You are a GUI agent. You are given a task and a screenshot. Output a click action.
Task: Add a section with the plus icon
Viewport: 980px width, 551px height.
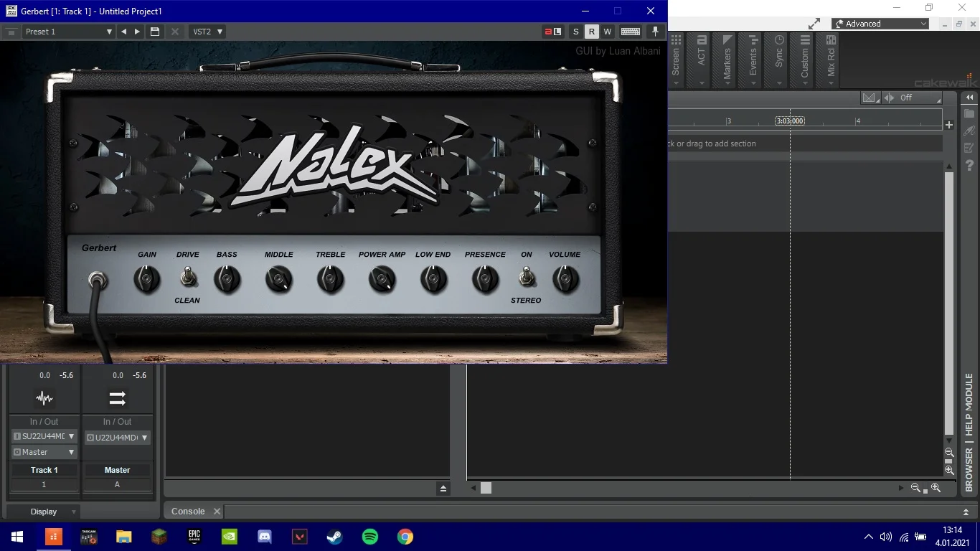948,125
